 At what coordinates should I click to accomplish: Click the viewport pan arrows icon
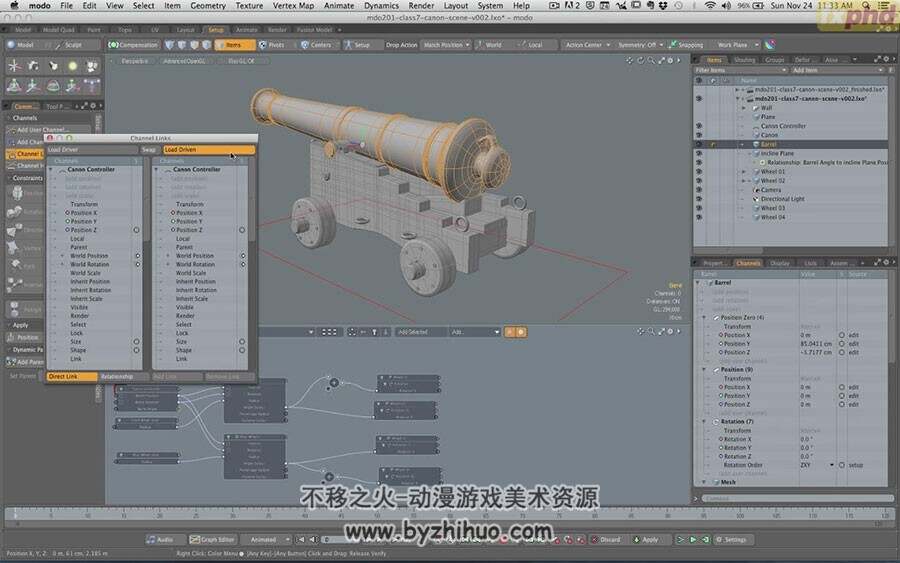click(630, 60)
